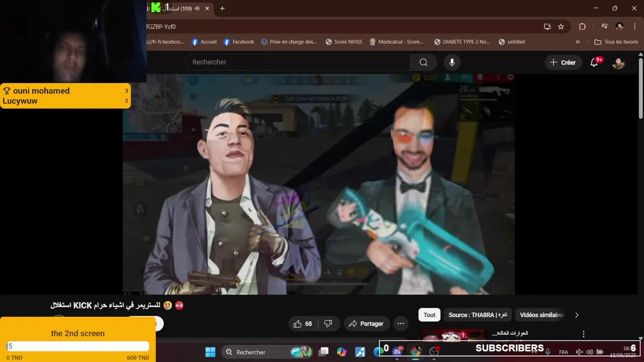
Task: Close the current YouTube tab
Action: pyautogui.click(x=207, y=9)
